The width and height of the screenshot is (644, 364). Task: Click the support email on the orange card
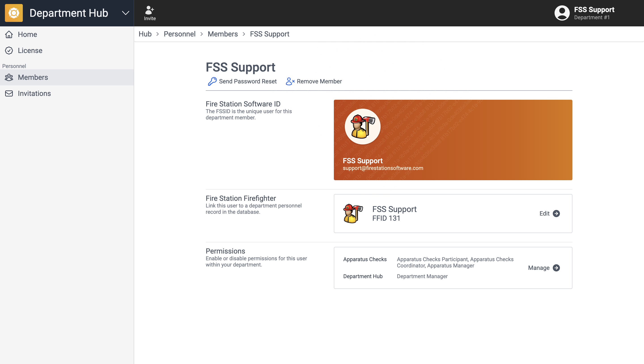[383, 168]
